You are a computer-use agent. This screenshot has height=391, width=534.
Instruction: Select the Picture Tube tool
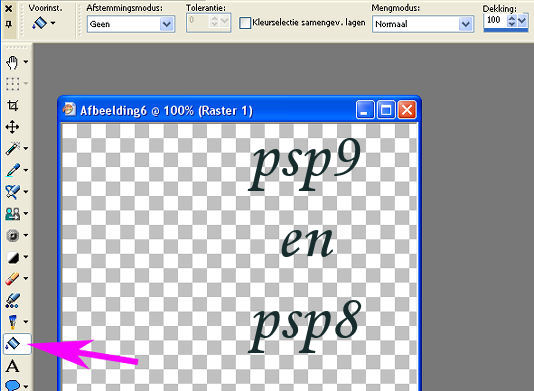click(x=13, y=300)
